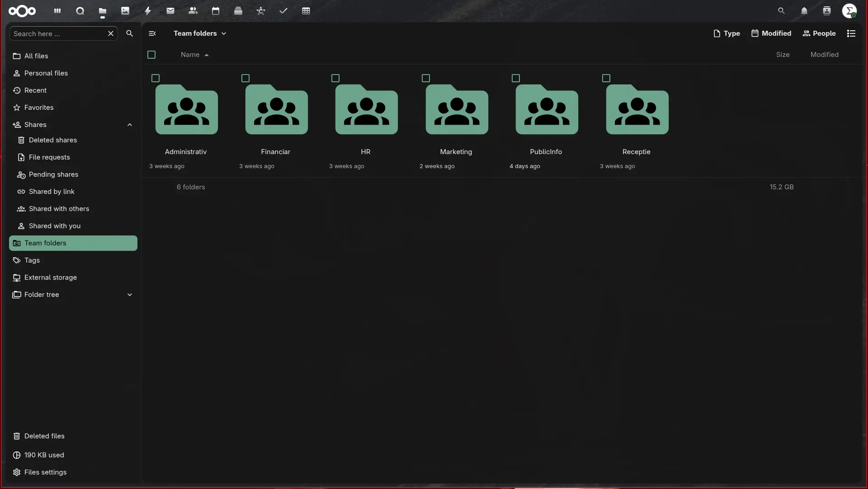Image resolution: width=868 pixels, height=489 pixels.
Task: Open the Files app icon
Action: coord(103,11)
